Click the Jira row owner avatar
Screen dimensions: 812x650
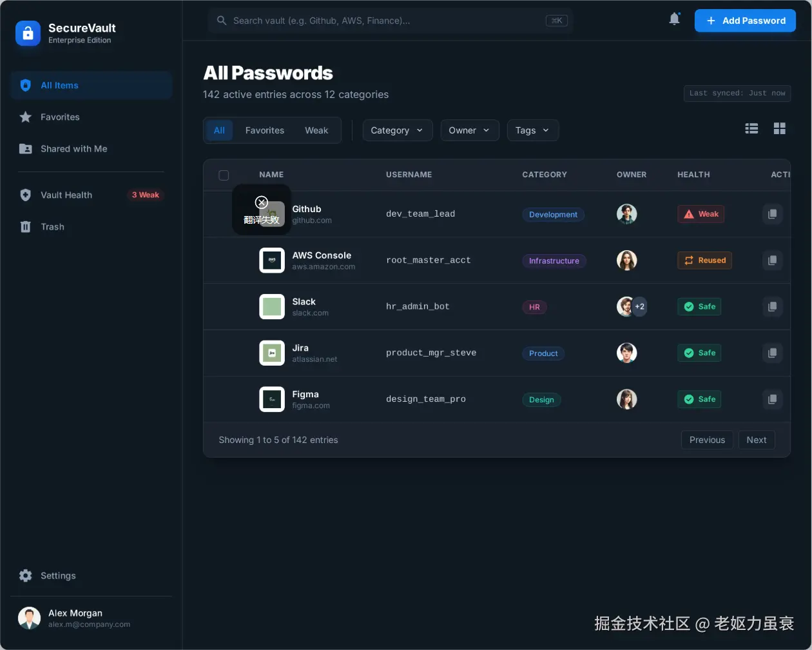pyautogui.click(x=626, y=353)
